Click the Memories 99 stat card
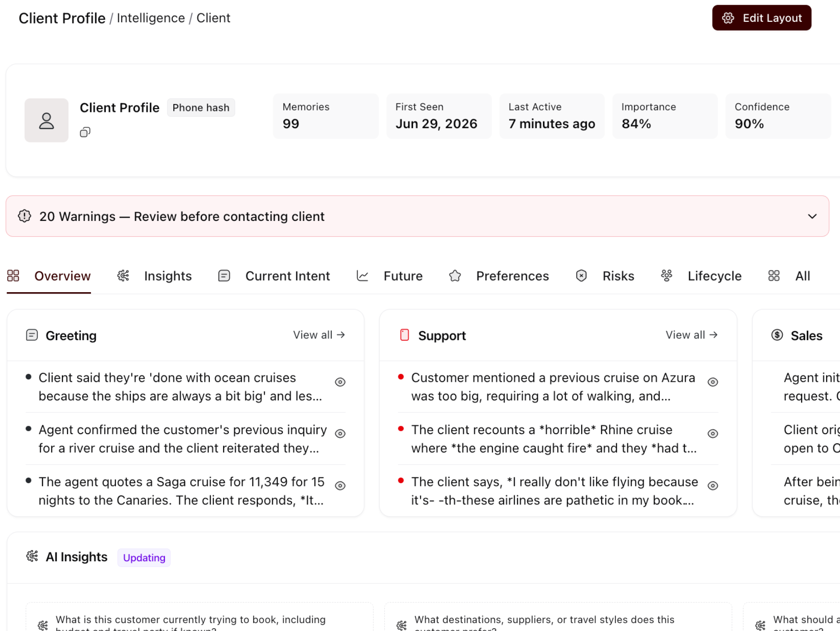This screenshot has height=631, width=840. [x=326, y=116]
